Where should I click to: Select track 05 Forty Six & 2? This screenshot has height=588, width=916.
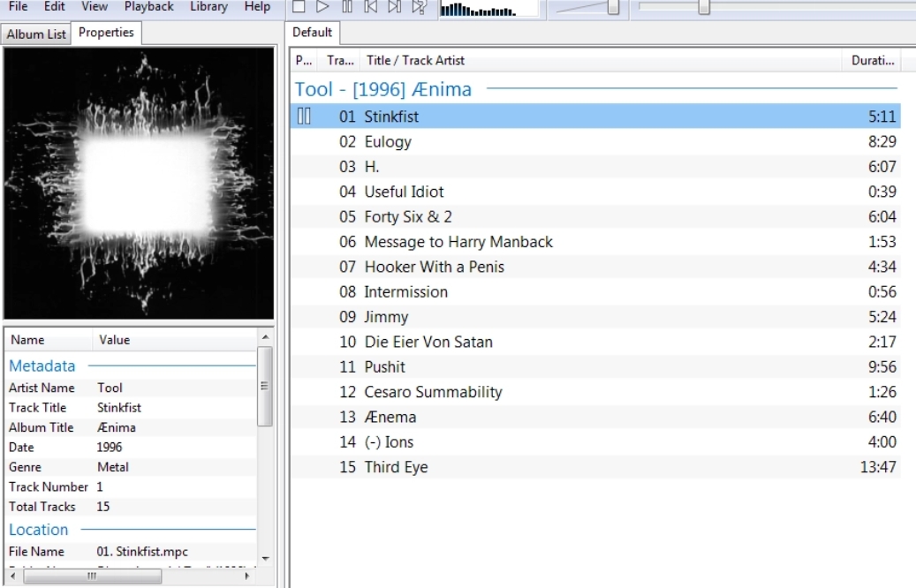596,216
